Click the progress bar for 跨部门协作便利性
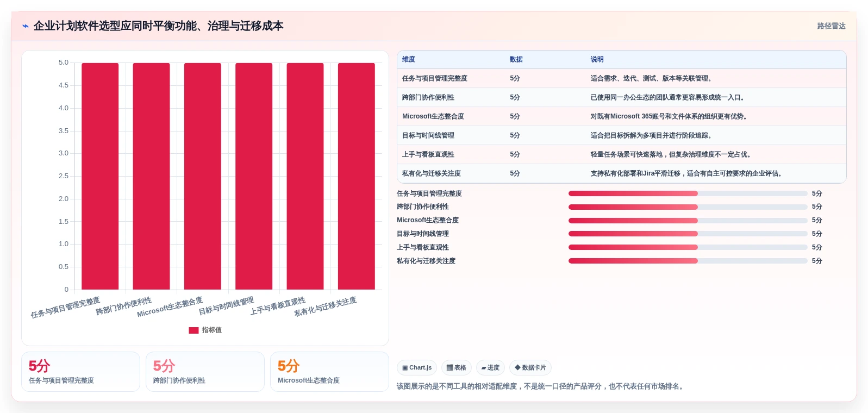The width and height of the screenshot is (868, 413). (688, 207)
